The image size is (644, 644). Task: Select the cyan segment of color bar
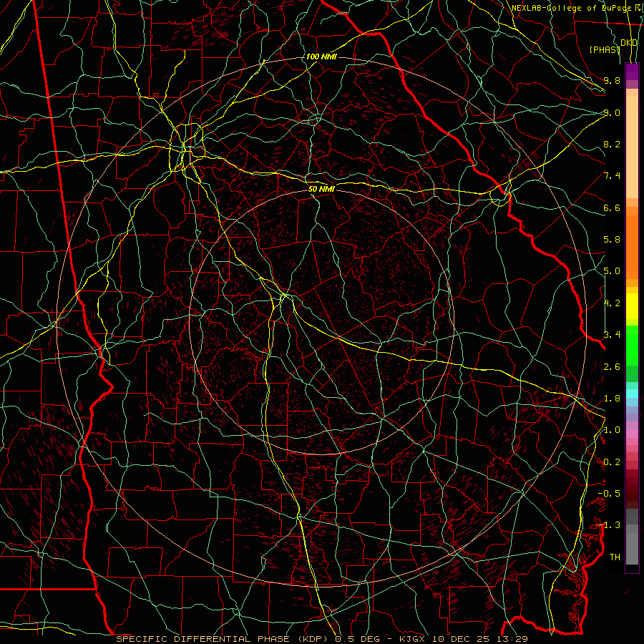tap(632, 394)
